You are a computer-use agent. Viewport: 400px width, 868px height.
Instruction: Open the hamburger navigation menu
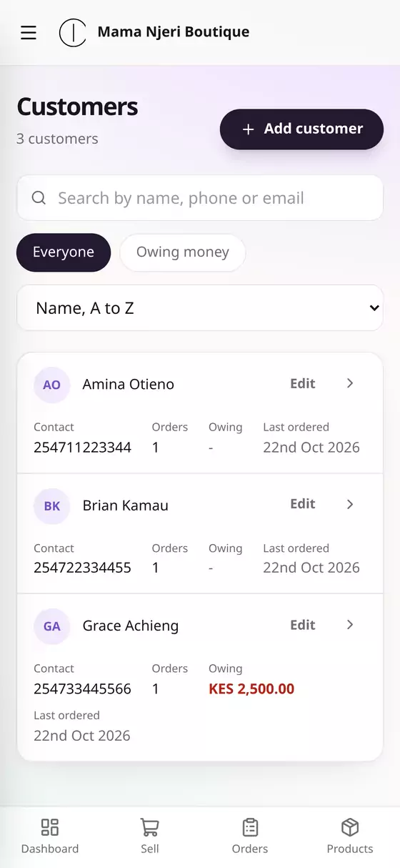(x=29, y=33)
